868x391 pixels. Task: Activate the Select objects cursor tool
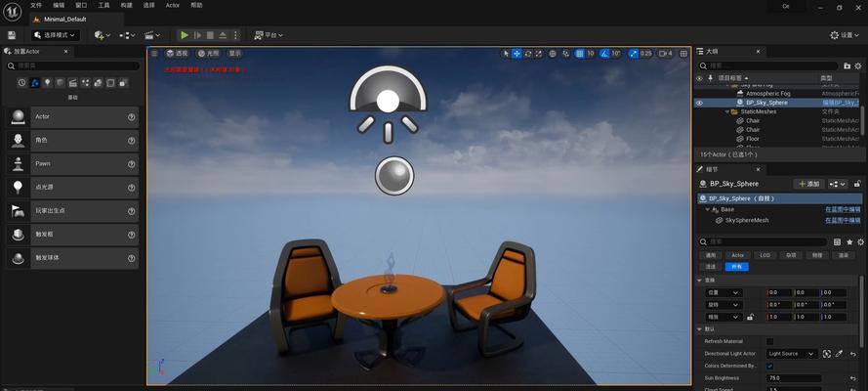pyautogui.click(x=506, y=54)
